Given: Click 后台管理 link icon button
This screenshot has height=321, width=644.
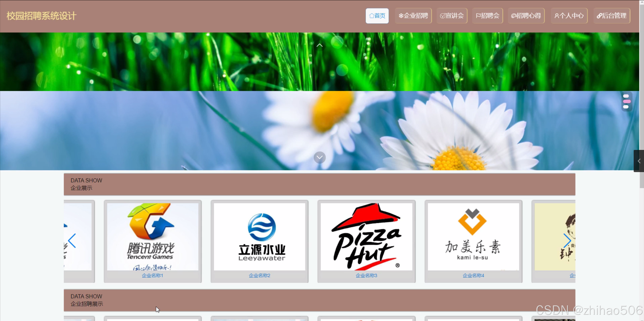Looking at the screenshot, I should pos(599,16).
